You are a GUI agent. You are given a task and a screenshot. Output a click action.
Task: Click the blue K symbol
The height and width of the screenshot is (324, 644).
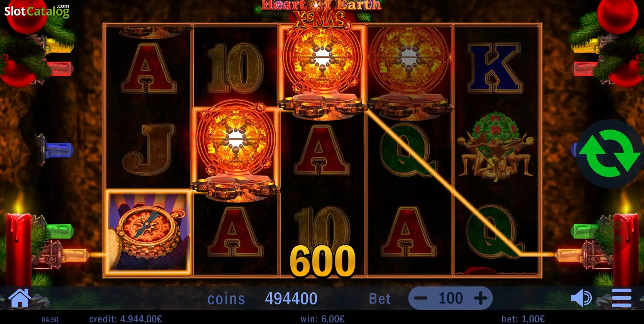pos(495,68)
